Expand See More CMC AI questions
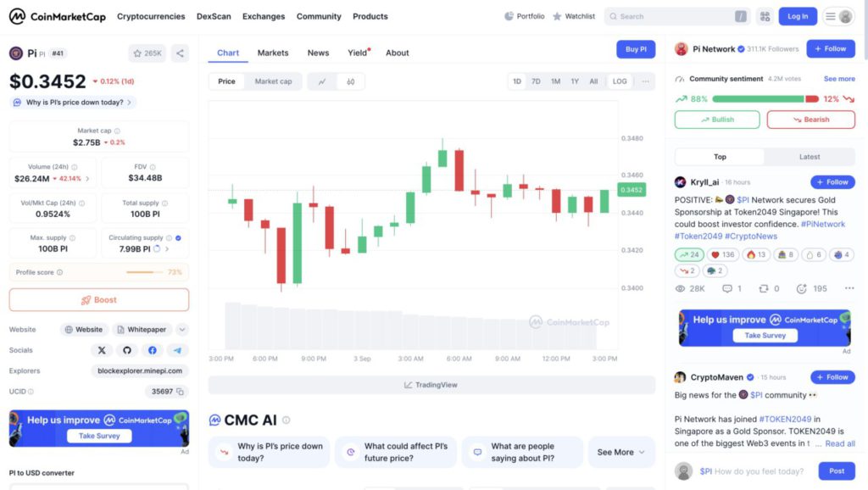 621,452
